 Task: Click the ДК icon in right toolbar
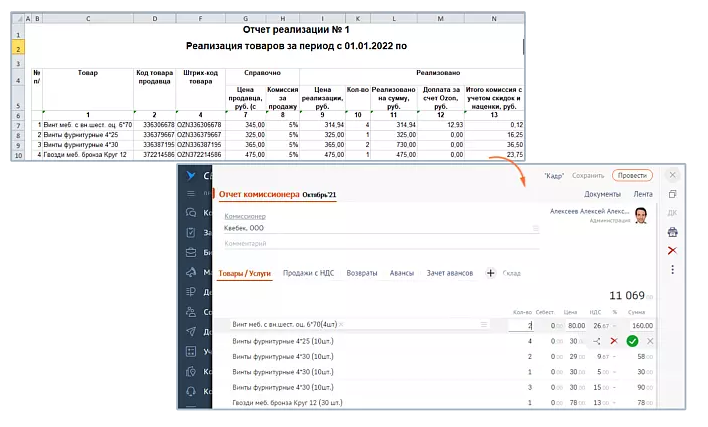coord(672,213)
